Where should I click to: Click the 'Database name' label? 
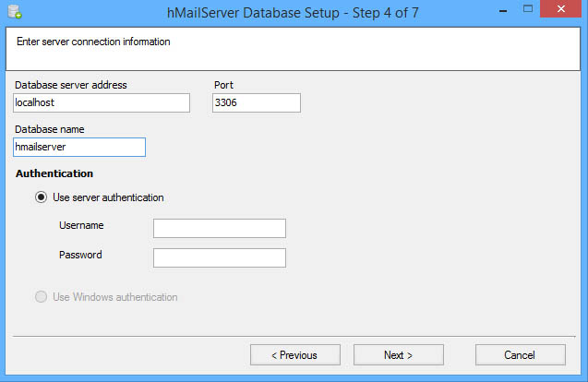pos(50,129)
